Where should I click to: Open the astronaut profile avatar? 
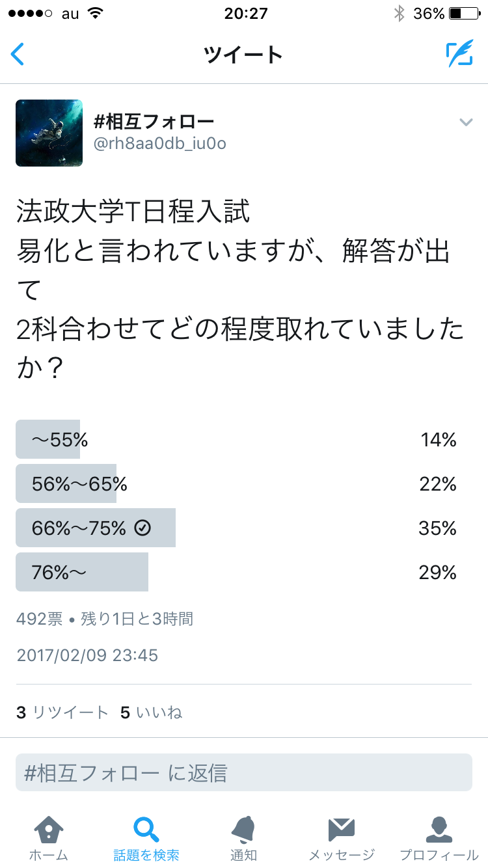pyautogui.click(x=49, y=133)
